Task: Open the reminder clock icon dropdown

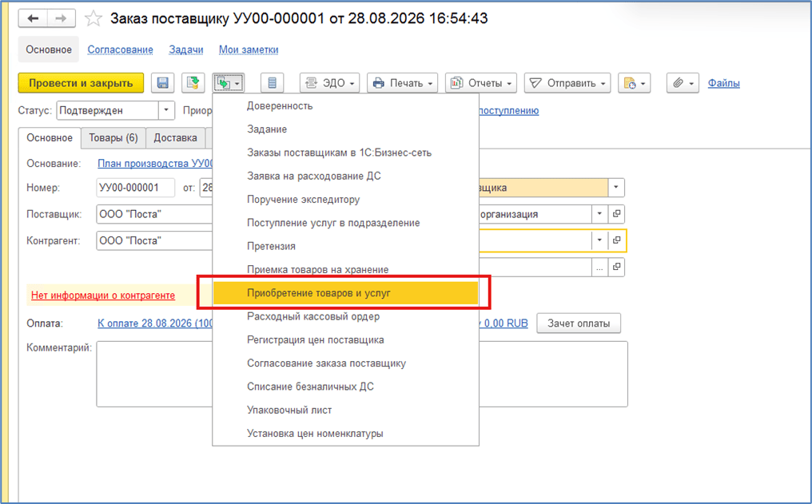Action: (x=635, y=83)
